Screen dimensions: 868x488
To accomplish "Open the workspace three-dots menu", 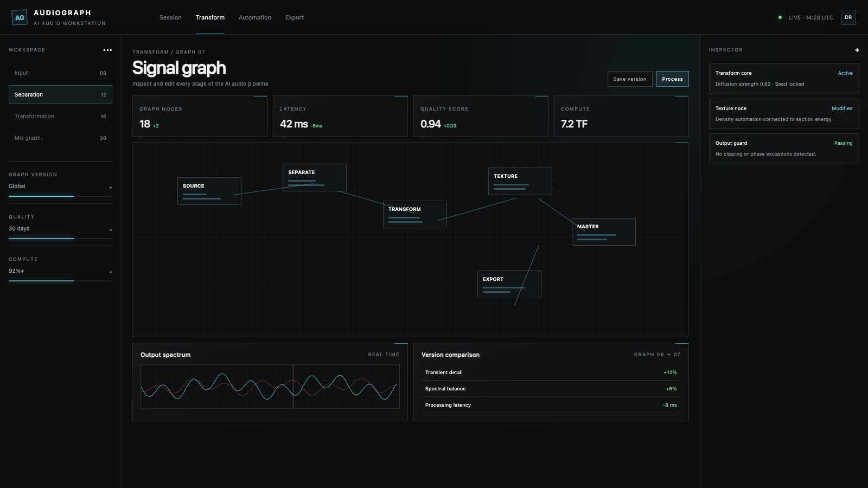I will [107, 50].
